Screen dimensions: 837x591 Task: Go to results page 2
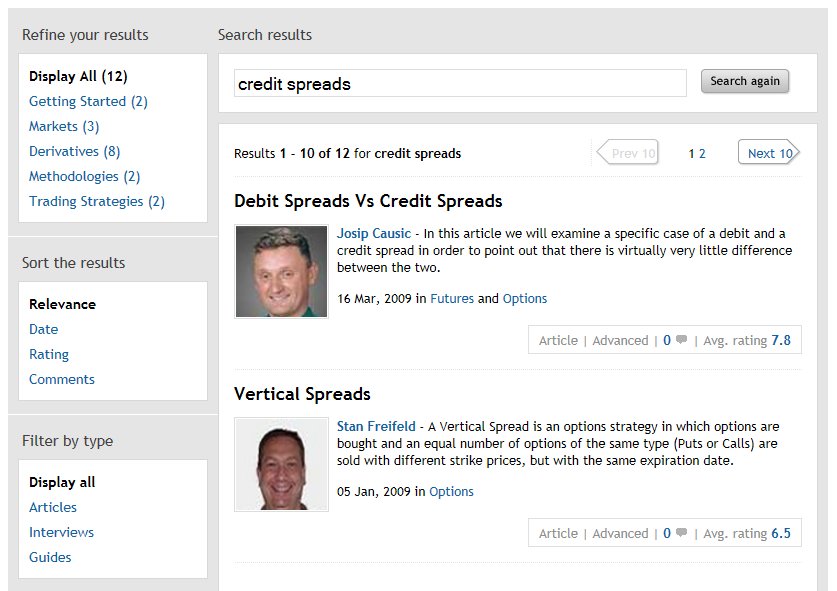(x=702, y=154)
